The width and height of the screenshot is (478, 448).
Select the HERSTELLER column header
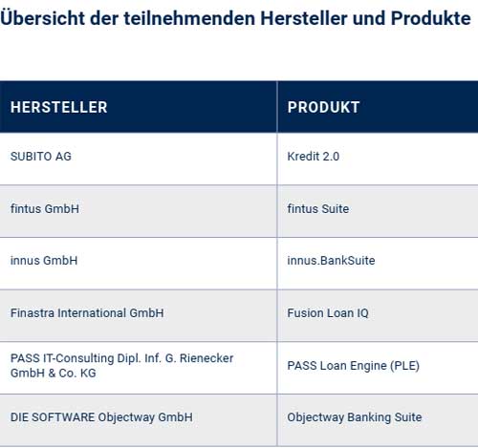pos(139,107)
